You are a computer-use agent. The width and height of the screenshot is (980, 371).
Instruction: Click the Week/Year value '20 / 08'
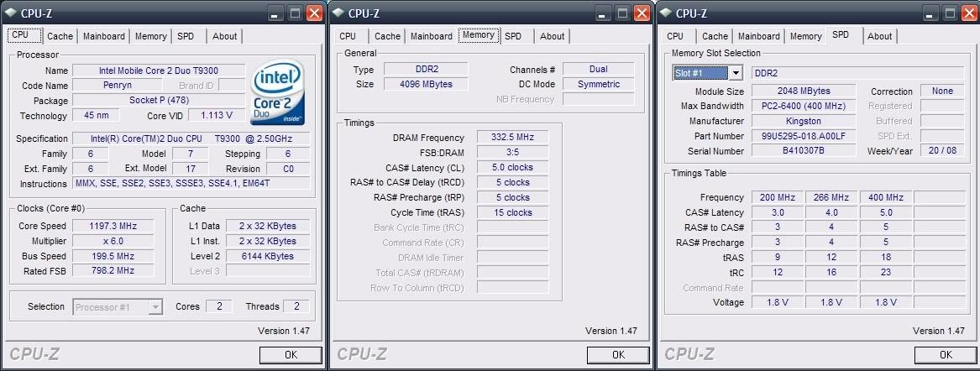(942, 151)
